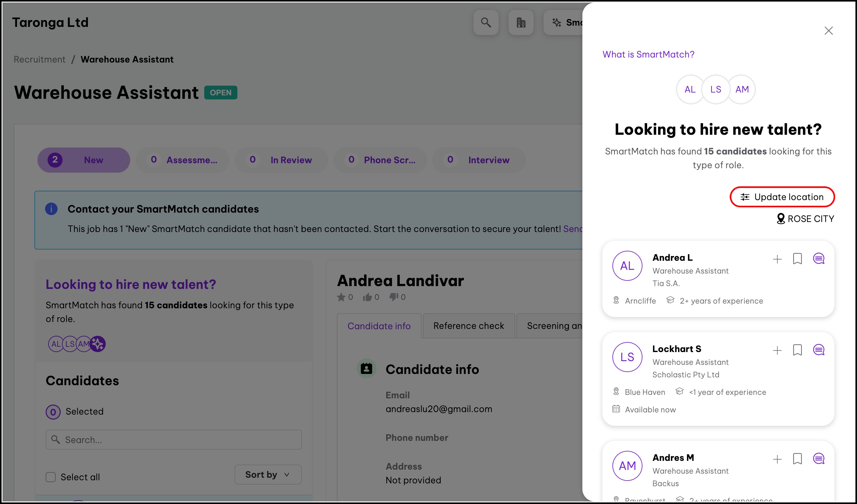Open the Interview stage tab

tap(479, 160)
